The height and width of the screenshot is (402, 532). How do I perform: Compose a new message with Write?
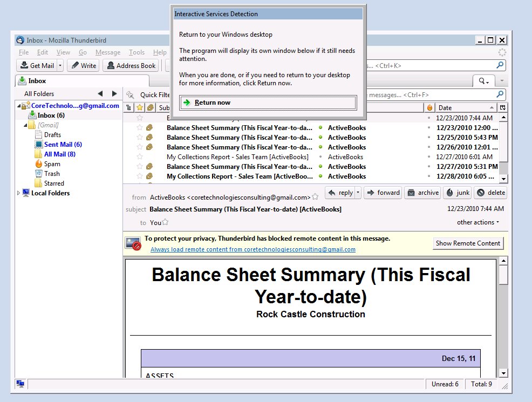point(83,66)
